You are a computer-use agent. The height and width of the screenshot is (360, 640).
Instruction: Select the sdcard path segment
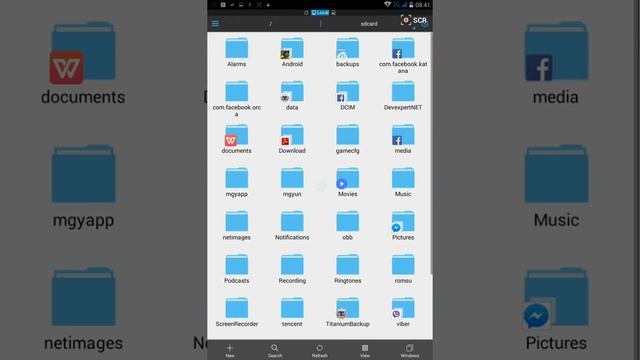369,24
